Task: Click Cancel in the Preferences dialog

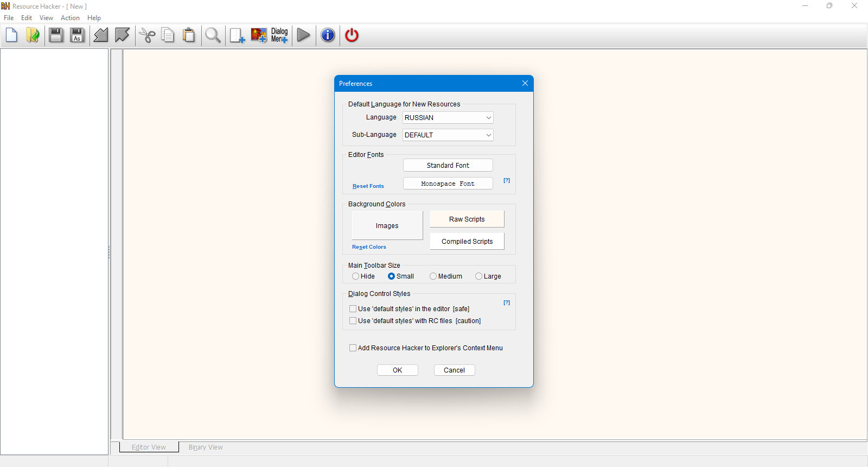Action: 455,370
